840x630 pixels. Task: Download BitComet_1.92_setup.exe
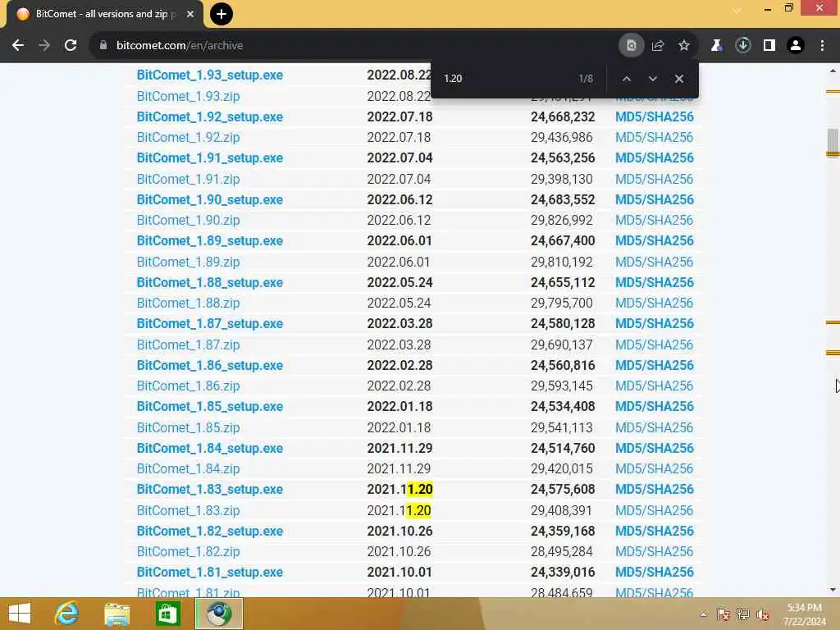[209, 116]
